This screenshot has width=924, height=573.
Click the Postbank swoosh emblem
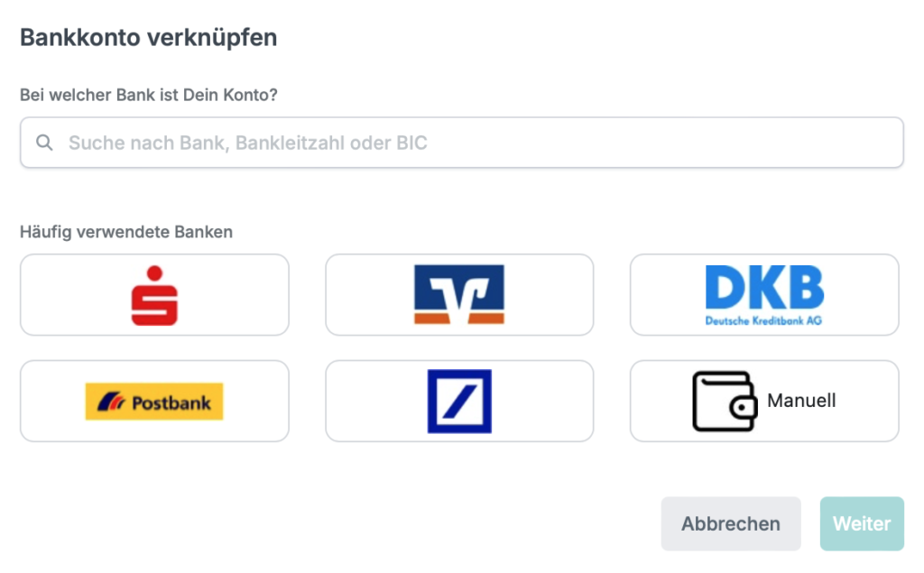pos(111,402)
